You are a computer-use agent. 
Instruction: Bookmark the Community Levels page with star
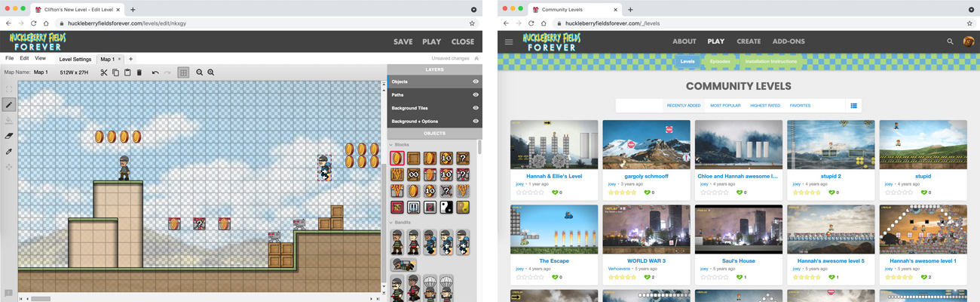[x=969, y=23]
